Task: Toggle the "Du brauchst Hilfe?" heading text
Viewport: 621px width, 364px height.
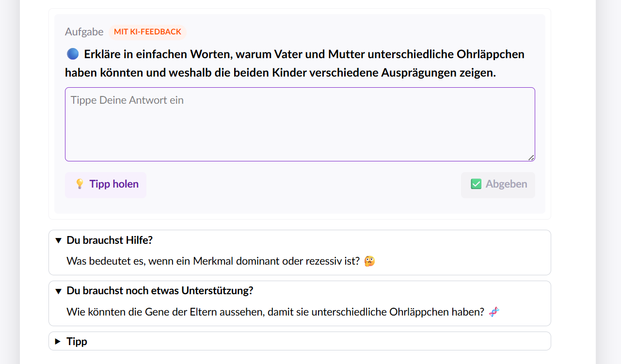Action: pos(110,240)
